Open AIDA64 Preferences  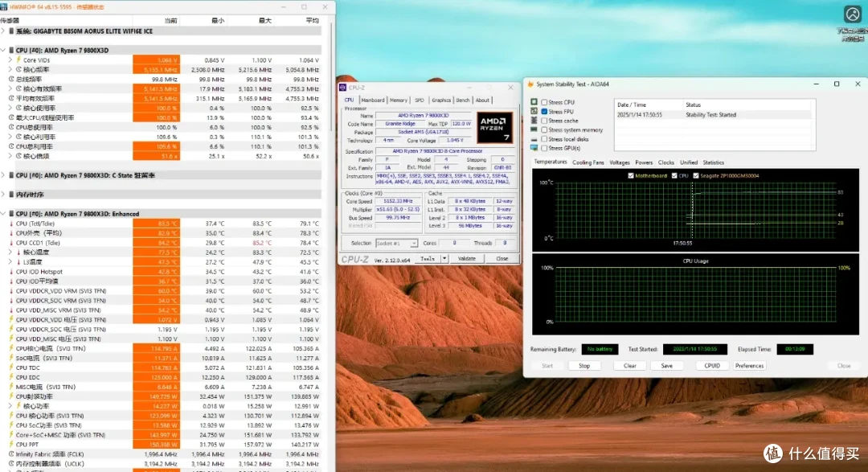(x=749, y=366)
